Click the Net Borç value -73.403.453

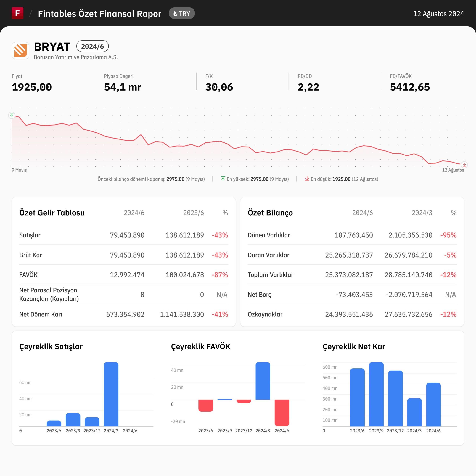click(x=354, y=295)
